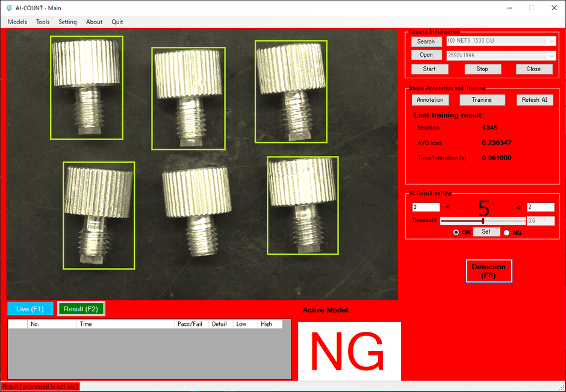Screen dimensions: 566x392
Task: Click the Quit menu item
Action: coord(117,22)
